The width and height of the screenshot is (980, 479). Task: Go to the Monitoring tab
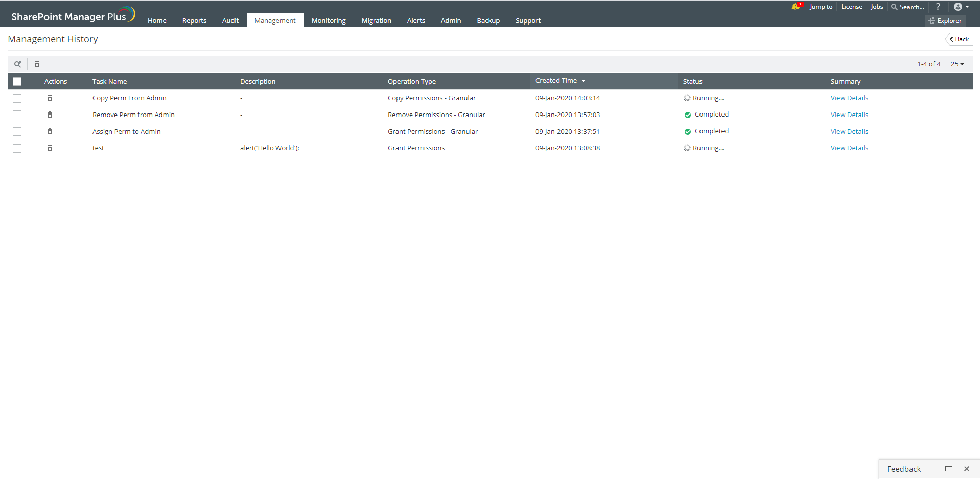(329, 20)
